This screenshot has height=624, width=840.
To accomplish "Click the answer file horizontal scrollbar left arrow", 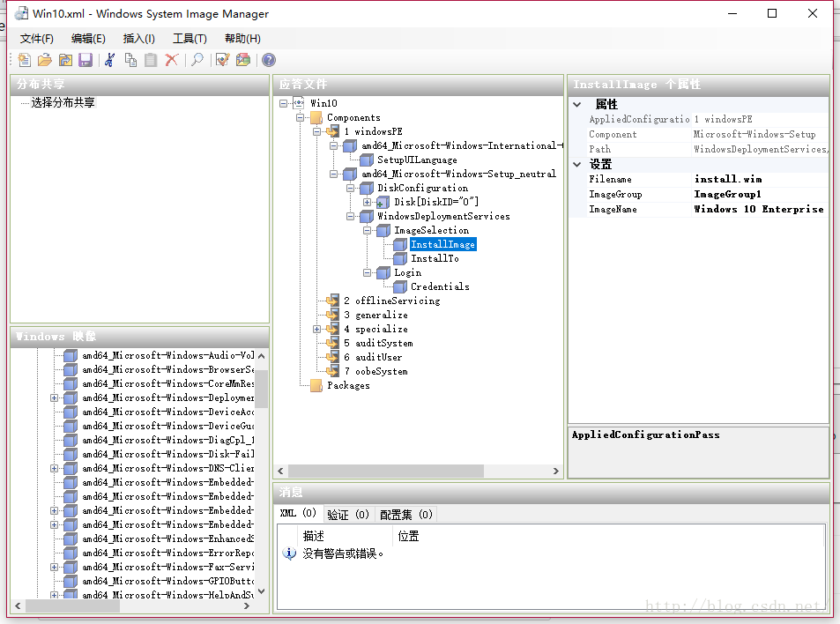I will (280, 471).
